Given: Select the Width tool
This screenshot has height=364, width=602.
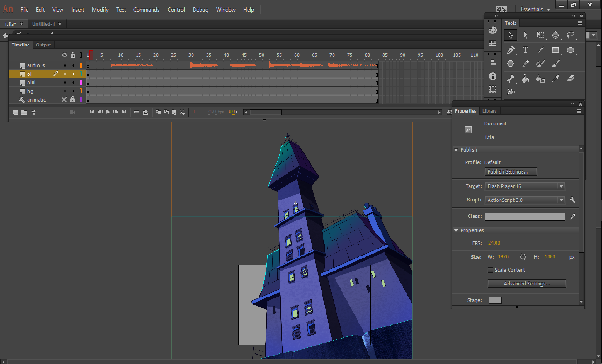Looking at the screenshot, I should [511, 92].
